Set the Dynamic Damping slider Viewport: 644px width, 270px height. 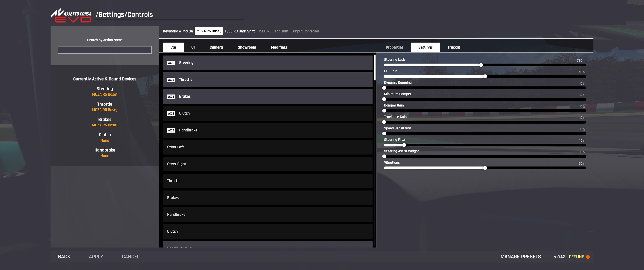pyautogui.click(x=485, y=88)
